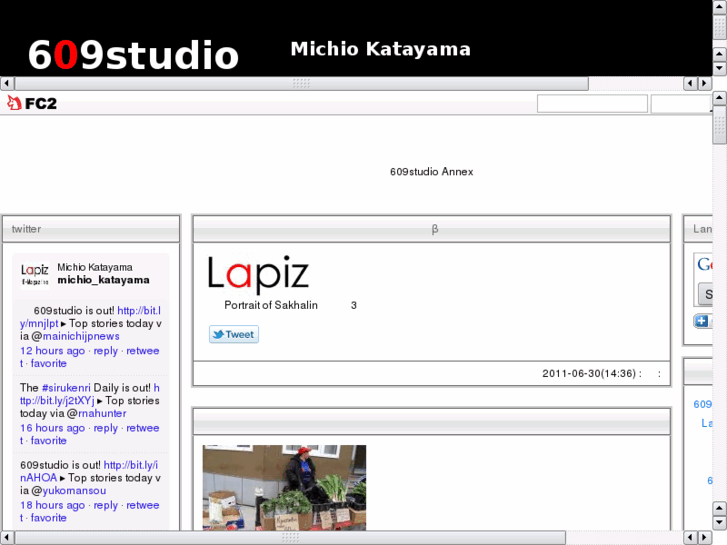Open the market vendor photo thumbnail
Image resolution: width=727 pixels, height=545 pixels.
[x=284, y=487]
